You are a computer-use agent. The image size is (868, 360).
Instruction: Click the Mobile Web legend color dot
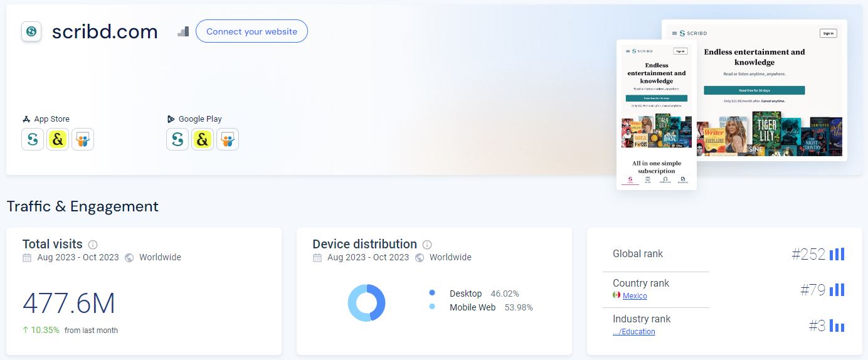[x=432, y=307]
